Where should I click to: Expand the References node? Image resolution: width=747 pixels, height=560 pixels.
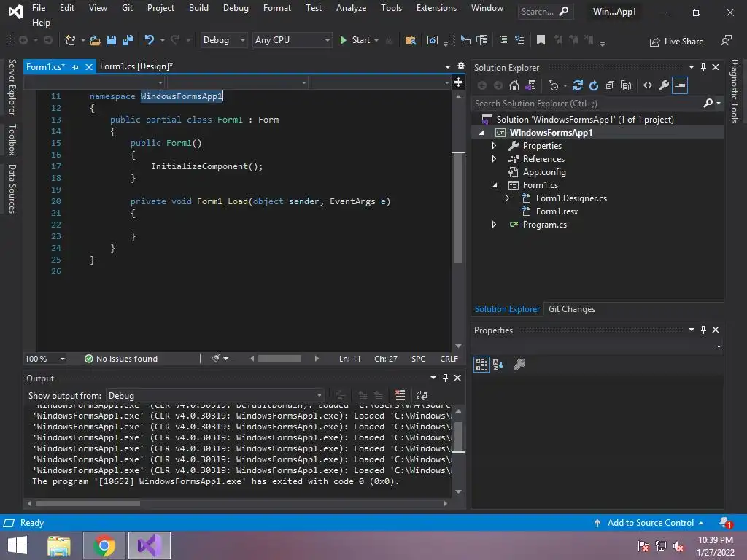point(494,158)
